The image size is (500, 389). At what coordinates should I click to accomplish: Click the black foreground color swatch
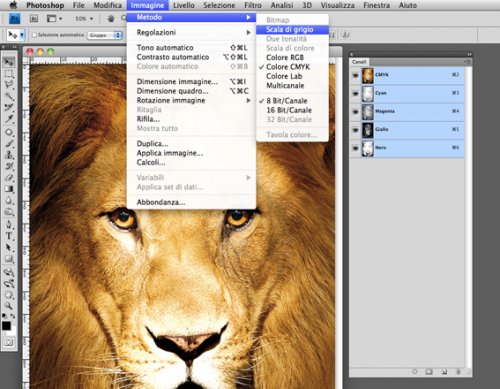pyautogui.click(x=6, y=326)
